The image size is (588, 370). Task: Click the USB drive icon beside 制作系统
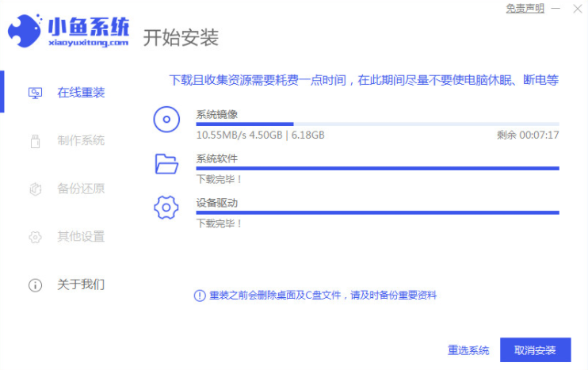click(x=35, y=141)
